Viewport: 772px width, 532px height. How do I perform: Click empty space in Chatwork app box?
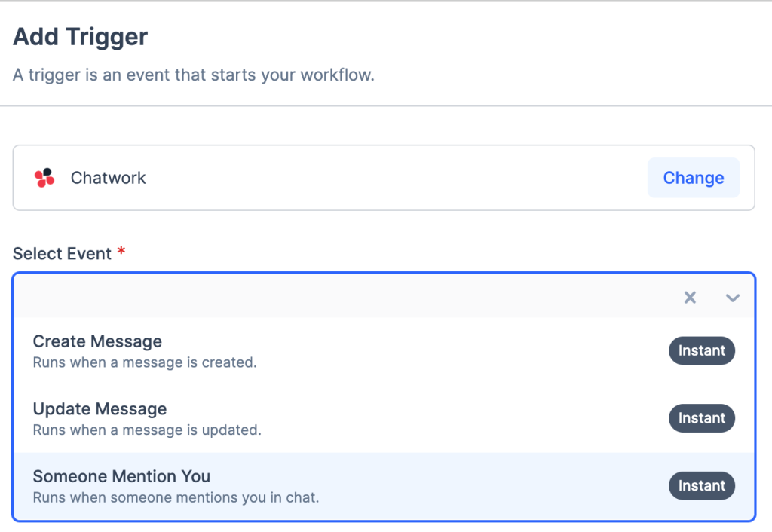point(392,178)
